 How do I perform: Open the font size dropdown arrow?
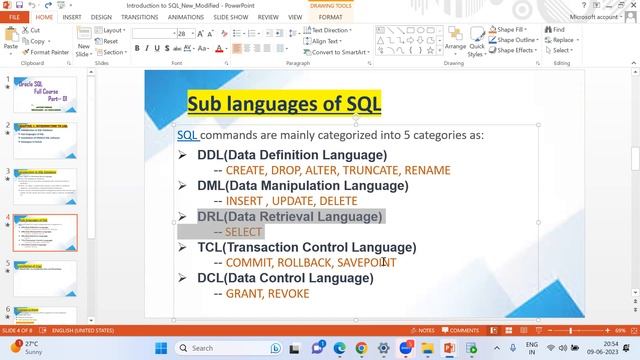[x=193, y=34]
